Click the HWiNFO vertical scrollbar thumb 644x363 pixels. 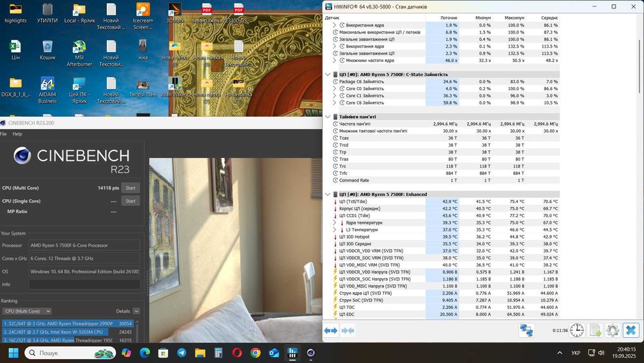[x=640, y=66]
